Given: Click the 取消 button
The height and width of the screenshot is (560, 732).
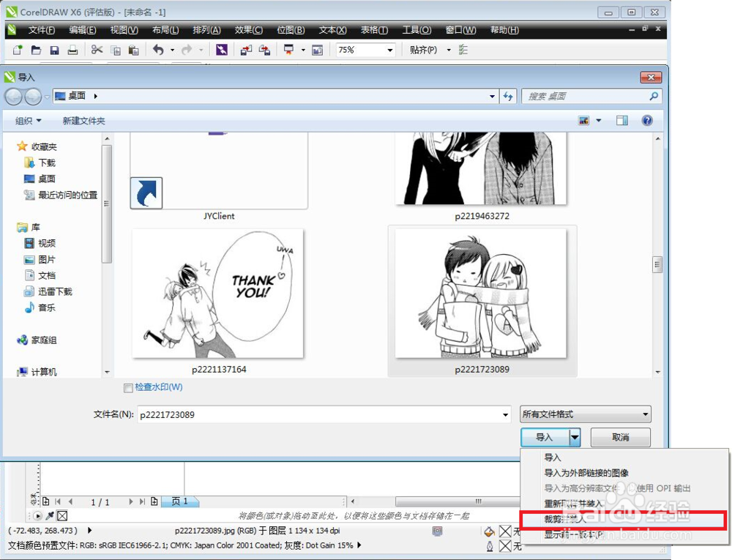Looking at the screenshot, I should coord(620,437).
